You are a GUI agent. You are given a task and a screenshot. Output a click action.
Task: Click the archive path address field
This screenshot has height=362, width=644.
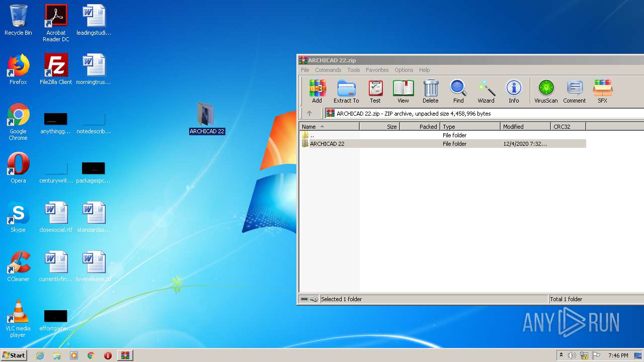[484, 114]
